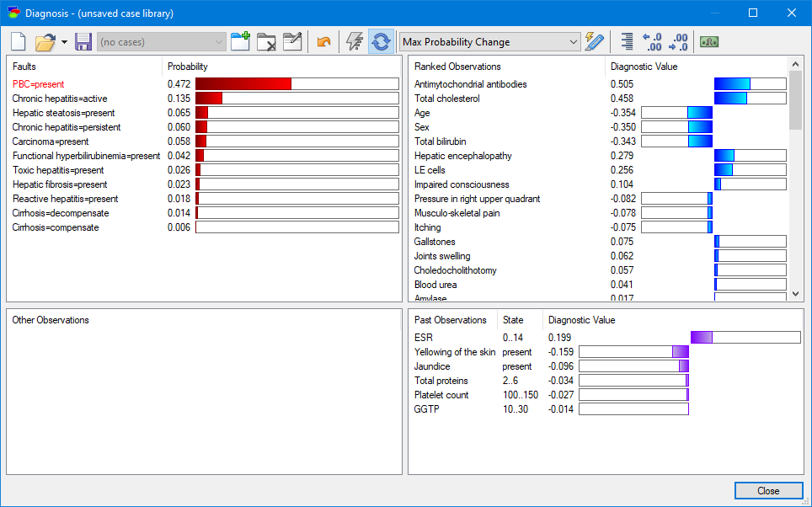
Task: Select the Chronic hepatitis=active fault
Action: click(60, 99)
